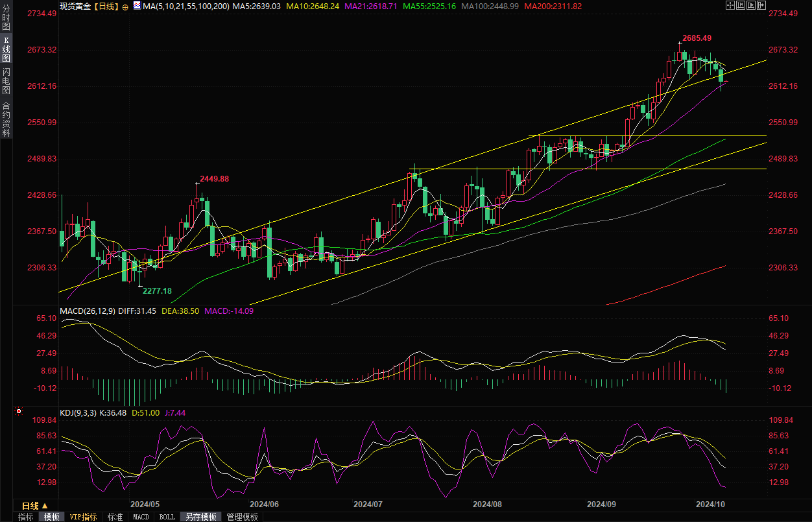Open the VIP指标 tab

(83, 517)
